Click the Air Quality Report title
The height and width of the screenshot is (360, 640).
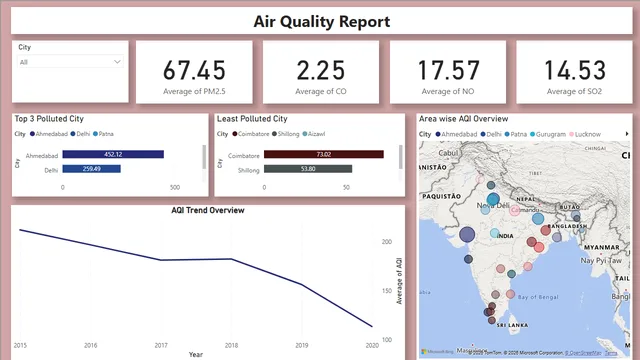tap(322, 21)
